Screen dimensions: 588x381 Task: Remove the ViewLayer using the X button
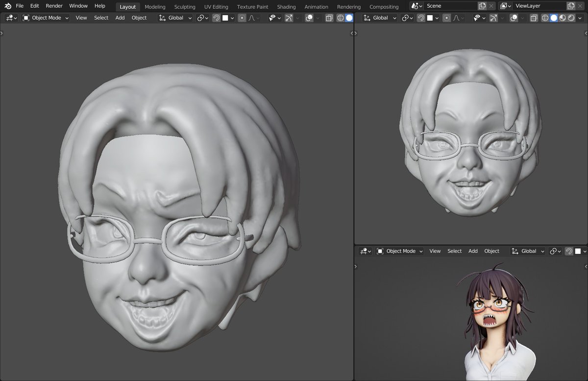[x=581, y=6]
